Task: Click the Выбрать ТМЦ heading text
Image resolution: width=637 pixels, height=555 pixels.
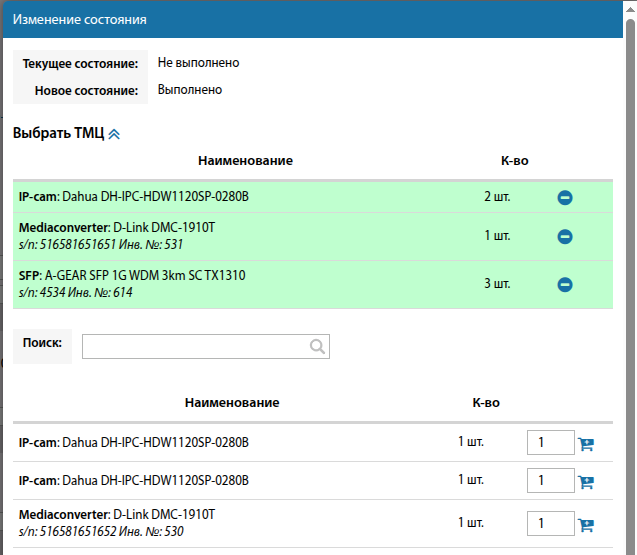Action: point(58,133)
